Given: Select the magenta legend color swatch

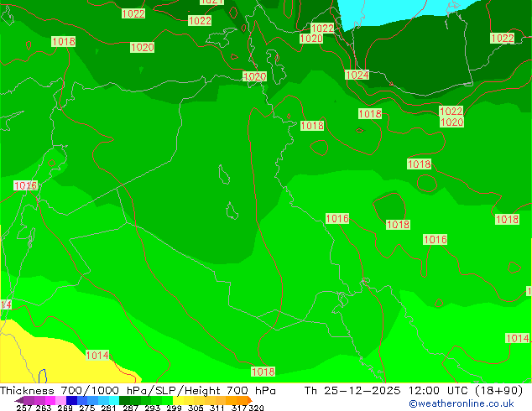Looking at the screenshot, I should pyautogui.click(x=50, y=400).
